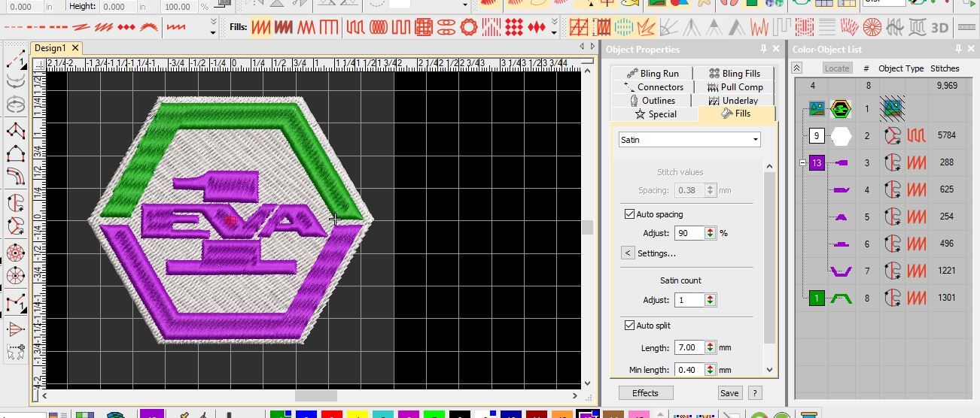Select the cross stitch dotted fill icon

click(513, 28)
